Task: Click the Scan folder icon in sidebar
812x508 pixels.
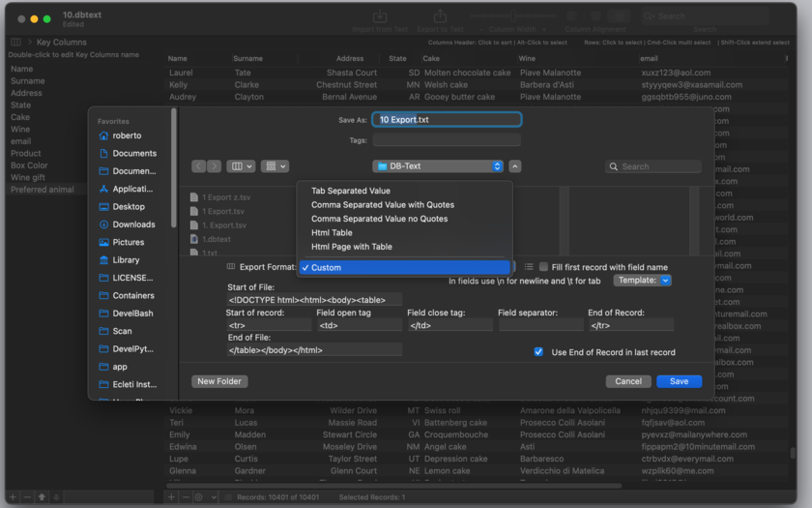Action: 103,331
